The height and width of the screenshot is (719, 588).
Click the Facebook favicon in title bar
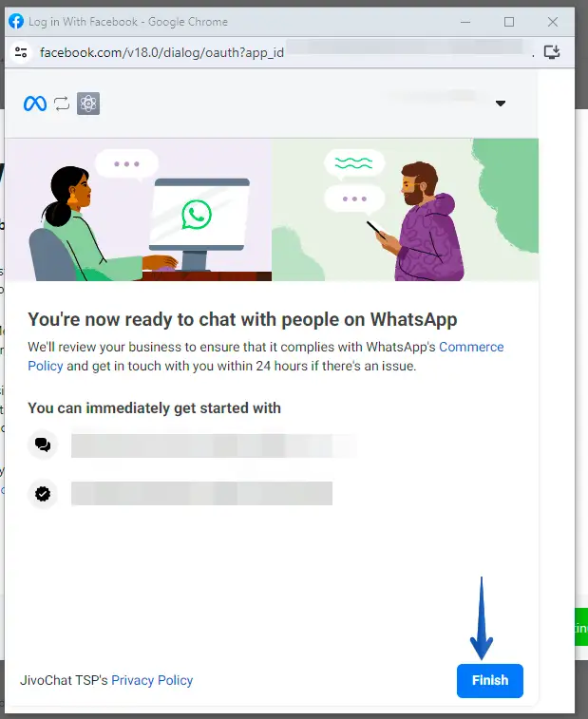tap(16, 21)
